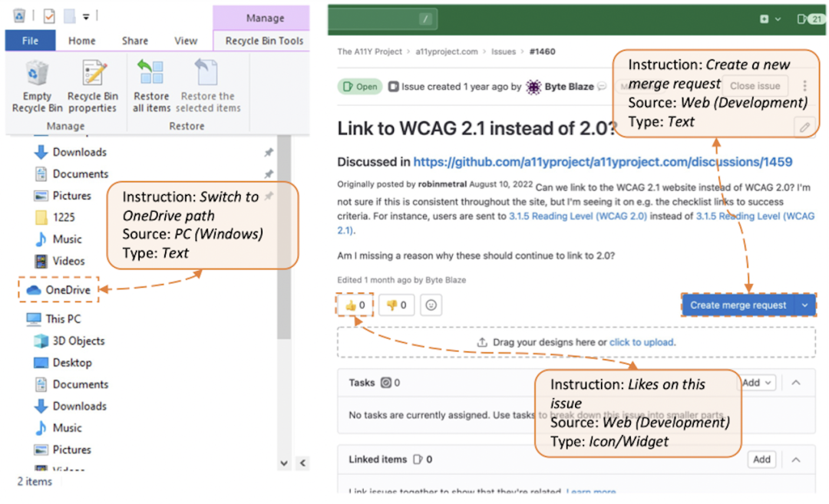
Task: Click the 2 items status bar text
Action: click(x=35, y=481)
